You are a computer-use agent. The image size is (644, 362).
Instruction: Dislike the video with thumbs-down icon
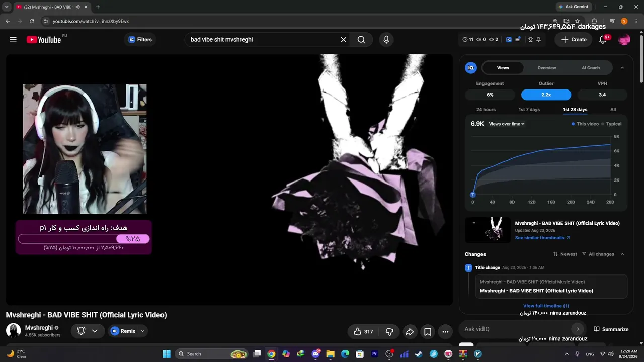(389, 332)
